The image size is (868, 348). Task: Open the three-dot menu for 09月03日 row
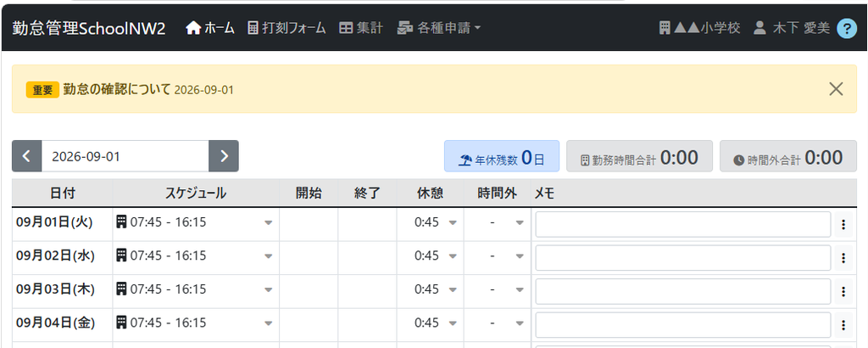[x=843, y=291]
